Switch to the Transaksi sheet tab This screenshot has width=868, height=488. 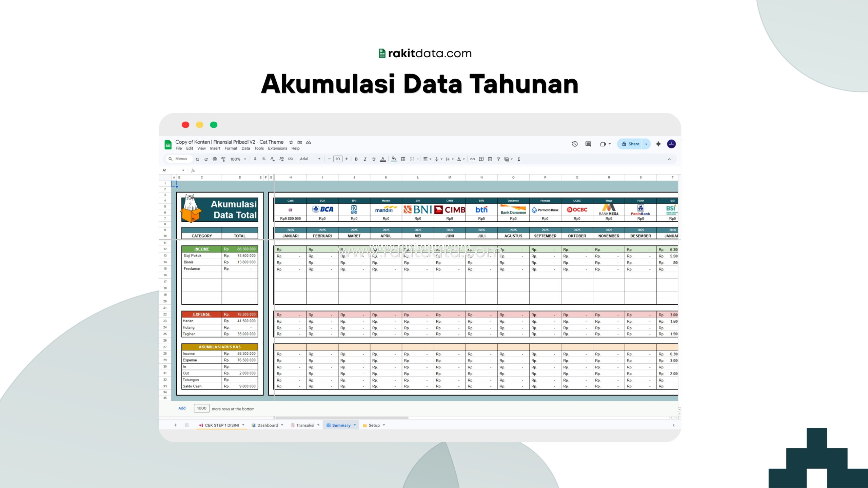pos(305,425)
